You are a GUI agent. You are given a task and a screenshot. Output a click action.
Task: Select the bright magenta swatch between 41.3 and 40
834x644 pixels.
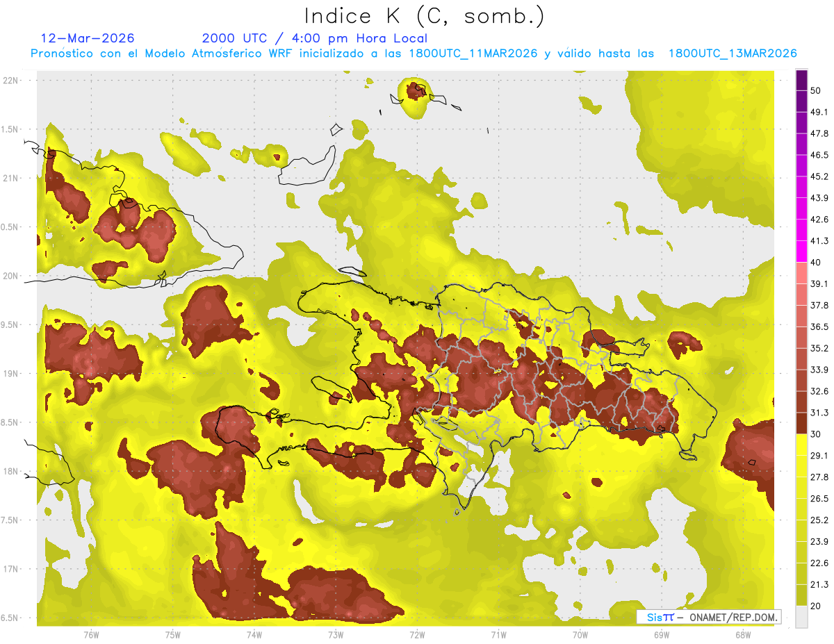click(x=801, y=251)
